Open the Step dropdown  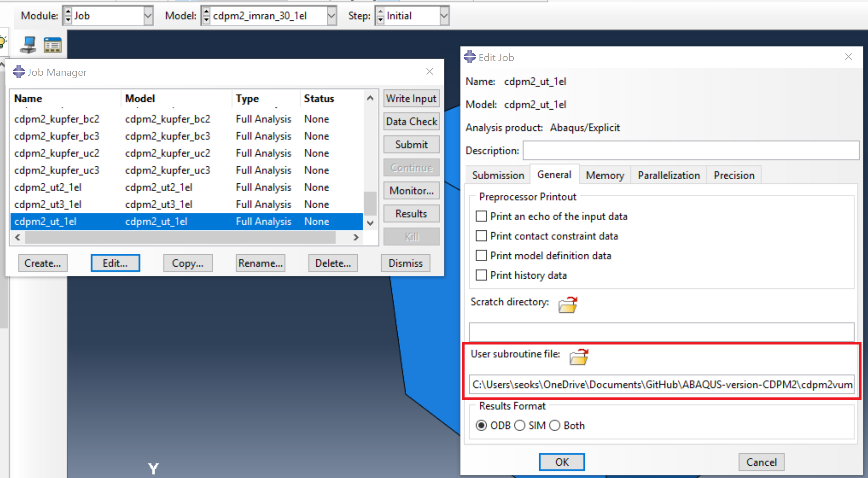point(443,16)
